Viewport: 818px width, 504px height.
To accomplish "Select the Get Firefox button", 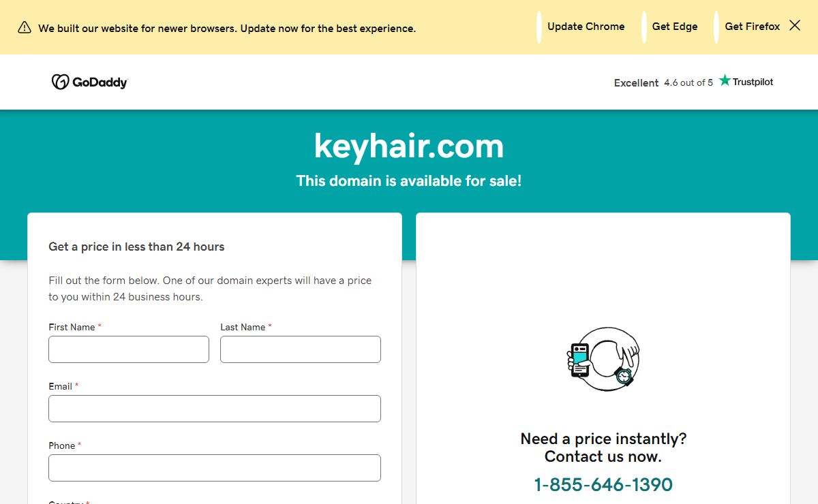I will [753, 27].
